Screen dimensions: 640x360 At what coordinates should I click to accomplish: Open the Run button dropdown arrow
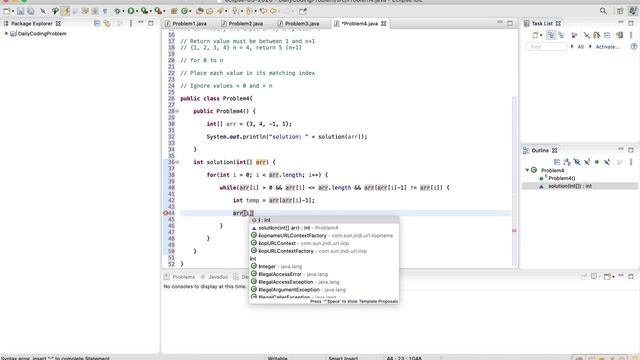pyautogui.click(x=138, y=11)
